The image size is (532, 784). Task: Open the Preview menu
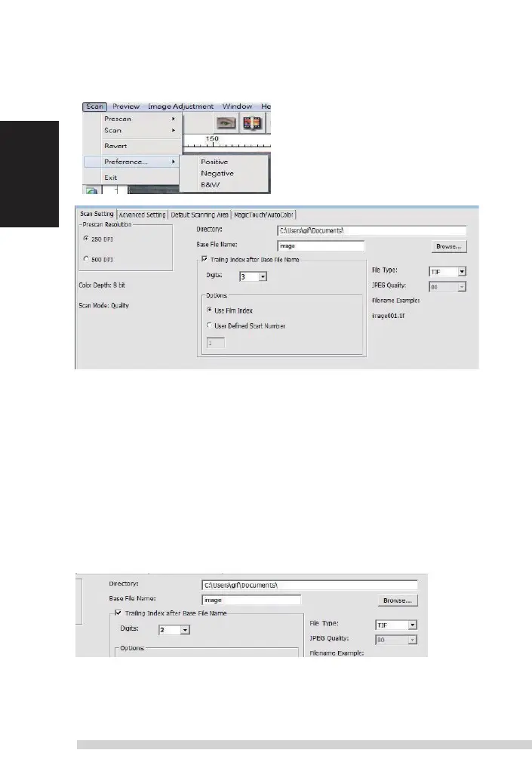click(x=126, y=106)
